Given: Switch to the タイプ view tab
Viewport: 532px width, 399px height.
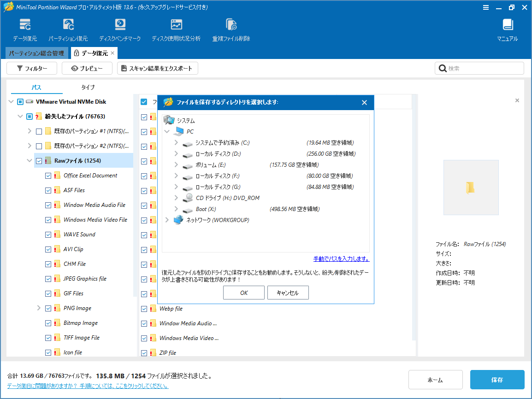Looking at the screenshot, I should (88, 88).
